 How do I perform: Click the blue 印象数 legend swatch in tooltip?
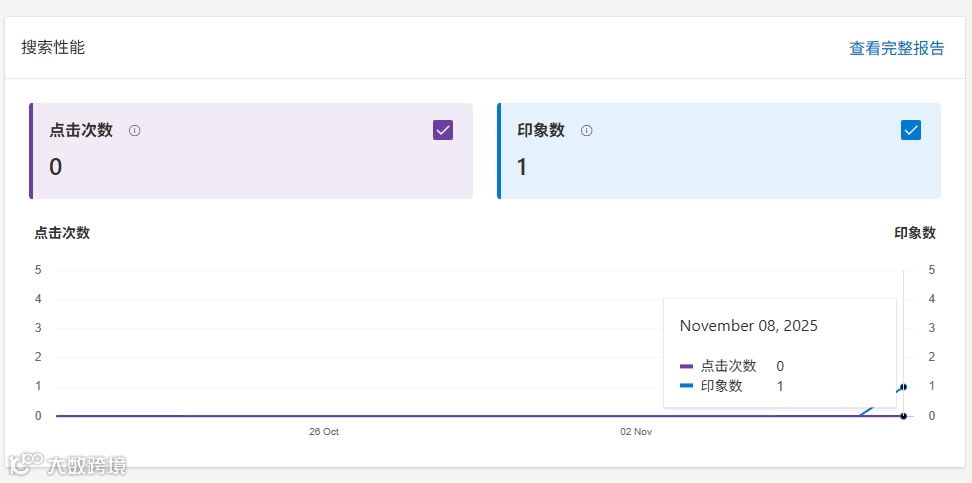point(686,386)
